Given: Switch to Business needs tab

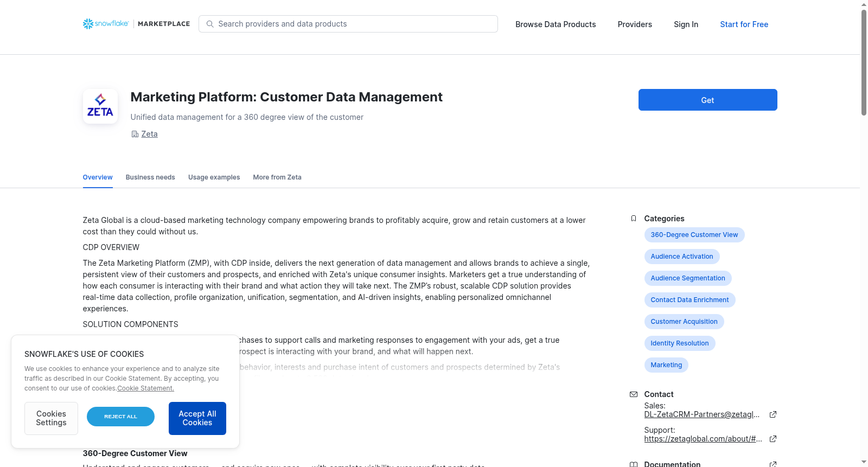Looking at the screenshot, I should click(x=150, y=177).
